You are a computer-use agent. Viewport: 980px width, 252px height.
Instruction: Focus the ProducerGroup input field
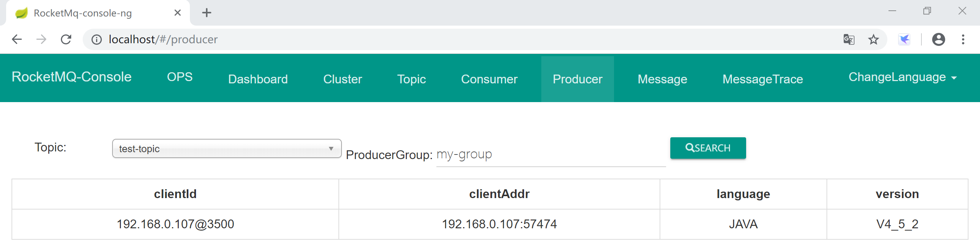point(550,155)
